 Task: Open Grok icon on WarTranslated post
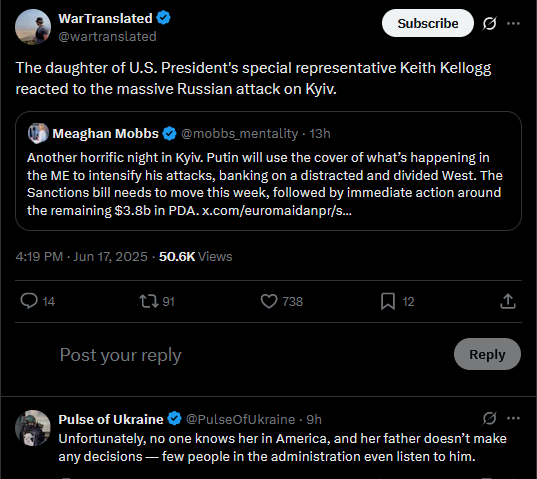(x=489, y=23)
